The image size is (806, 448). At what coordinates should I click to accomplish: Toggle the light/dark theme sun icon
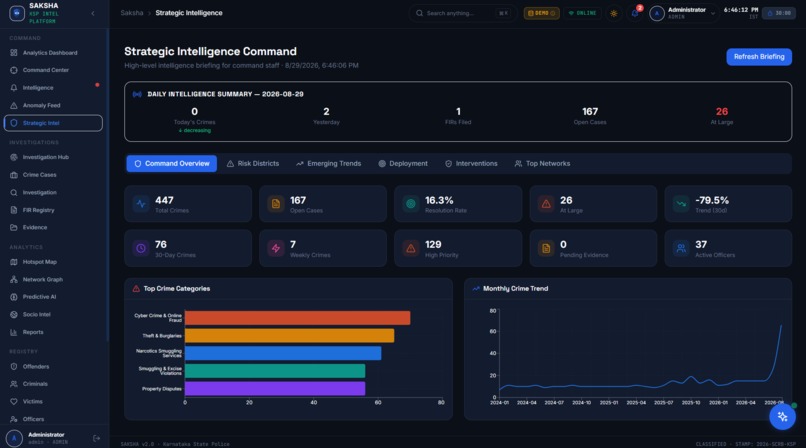[x=614, y=13]
